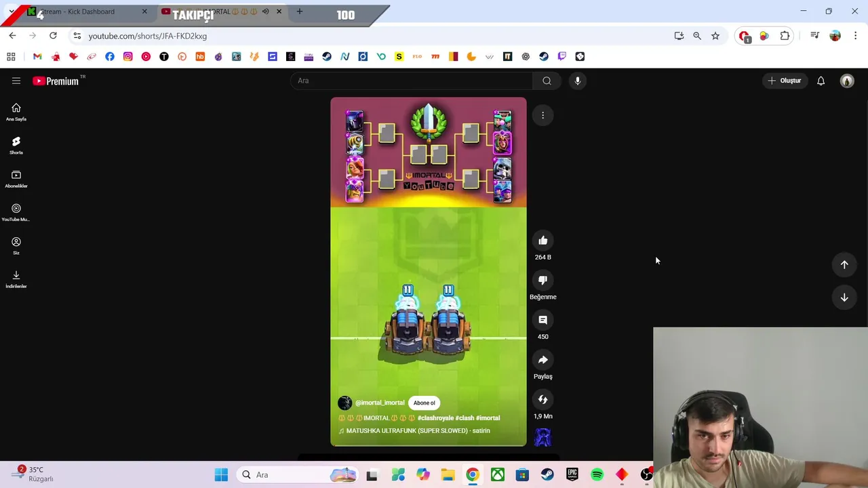Open the tab search chevron dropdown
This screenshot has height=488, width=868.
[12, 12]
